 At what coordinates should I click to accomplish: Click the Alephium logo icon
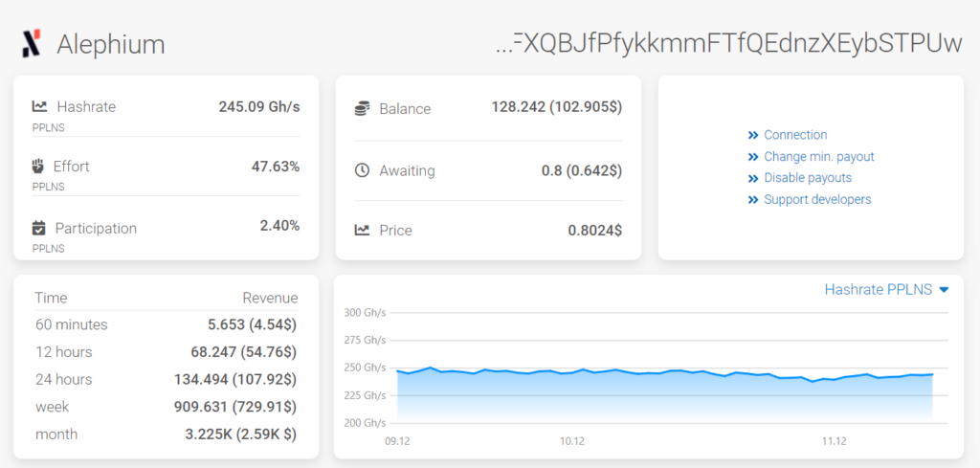click(x=32, y=44)
